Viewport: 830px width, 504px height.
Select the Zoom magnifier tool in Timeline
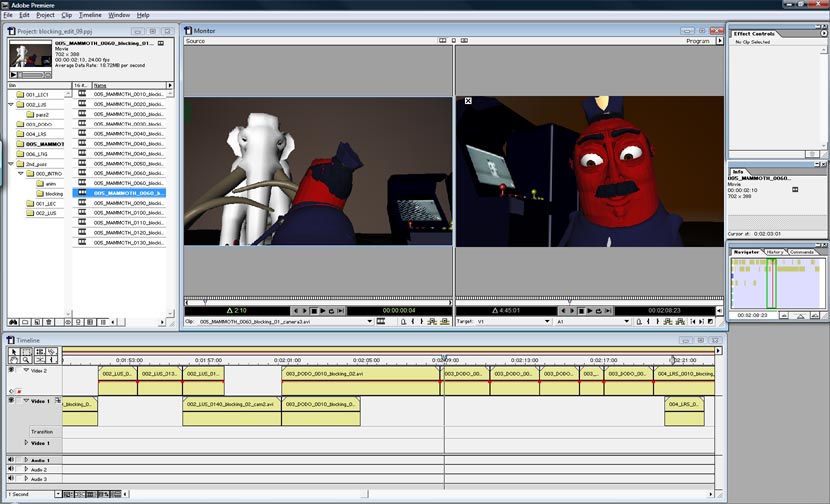(x=26, y=360)
